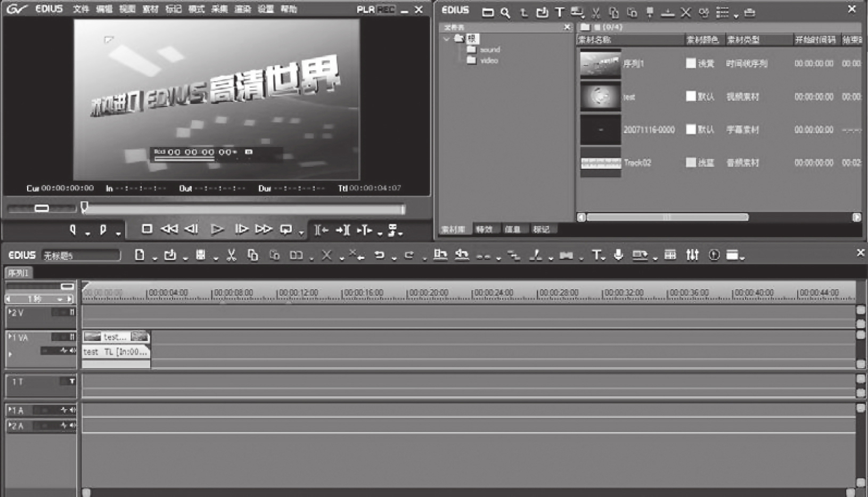Open the Set Out point dropdown arrow
The image size is (868, 497).
point(118,233)
